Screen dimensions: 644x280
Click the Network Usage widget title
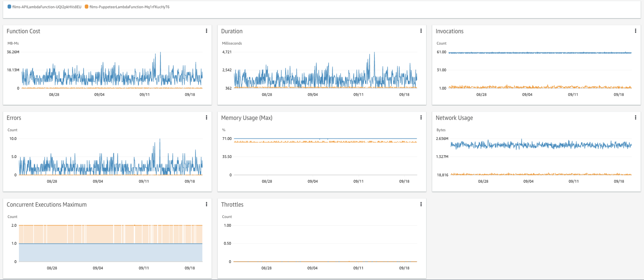click(454, 118)
